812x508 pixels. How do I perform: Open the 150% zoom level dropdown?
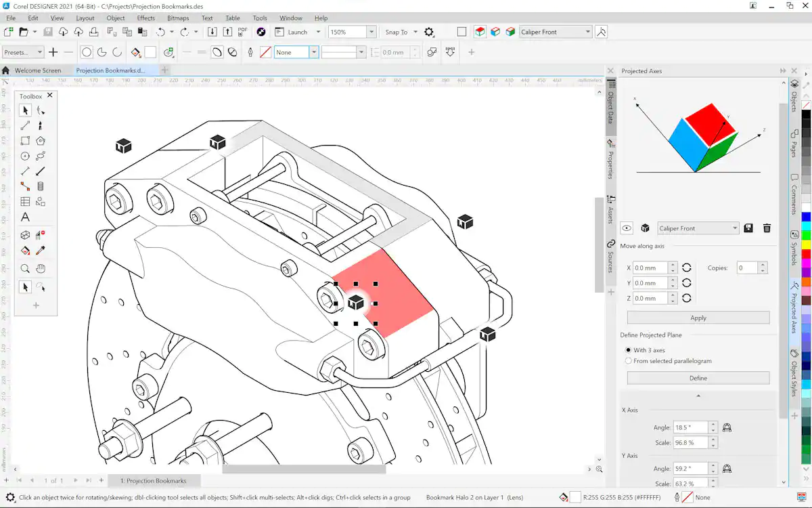pos(371,31)
